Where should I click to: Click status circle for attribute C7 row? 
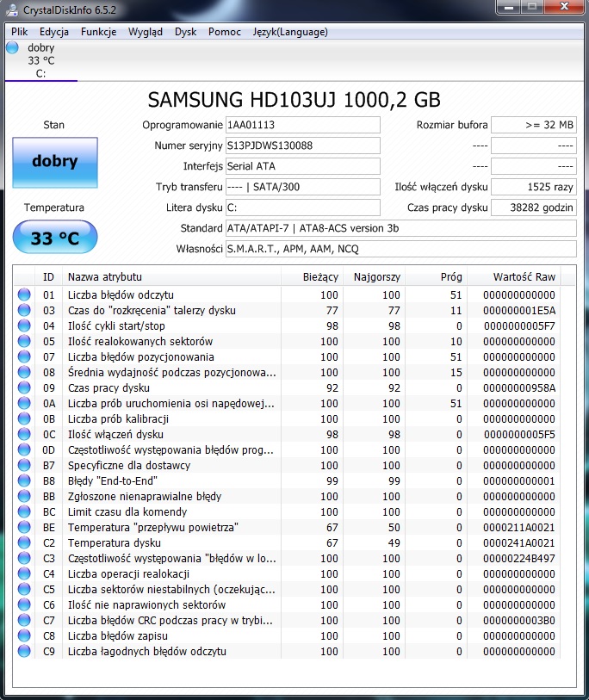[24, 620]
